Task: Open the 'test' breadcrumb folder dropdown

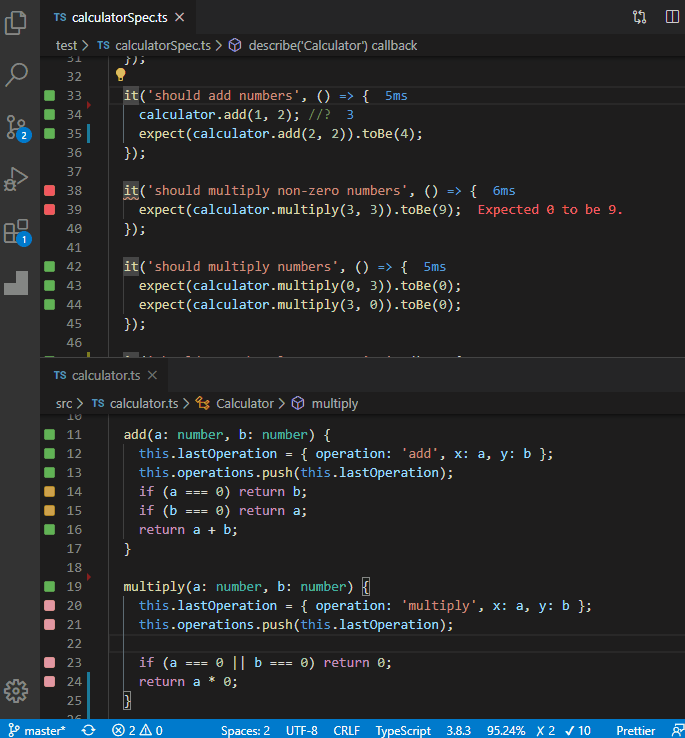Action: pyautogui.click(x=66, y=45)
